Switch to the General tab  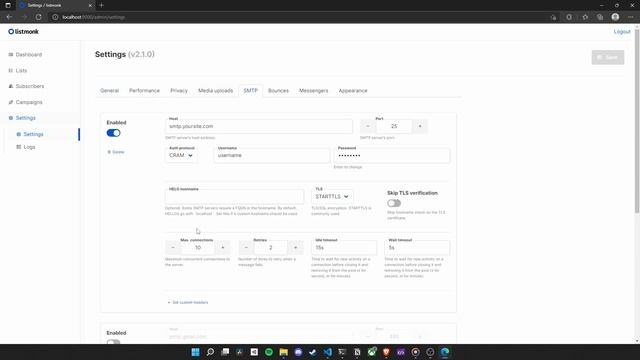coord(109,91)
